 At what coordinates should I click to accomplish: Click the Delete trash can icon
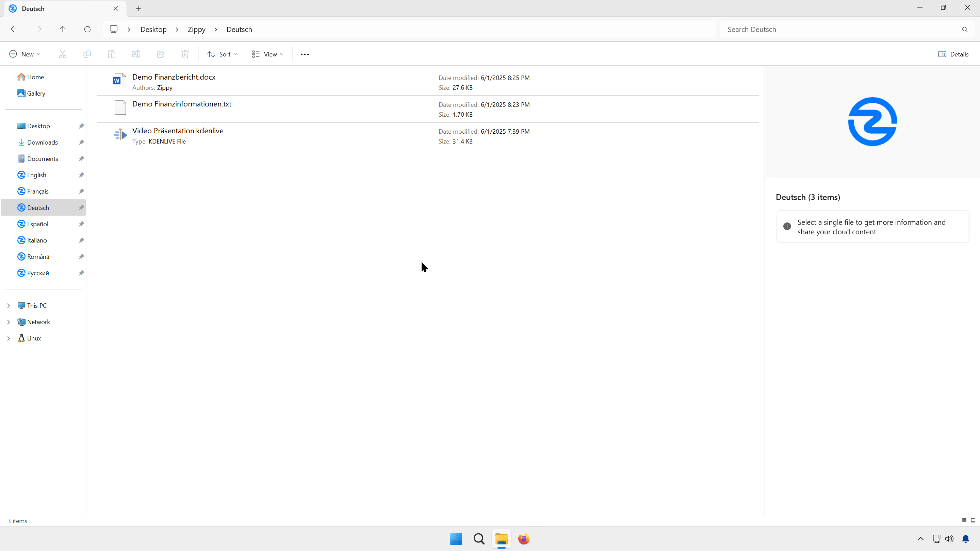point(185,54)
